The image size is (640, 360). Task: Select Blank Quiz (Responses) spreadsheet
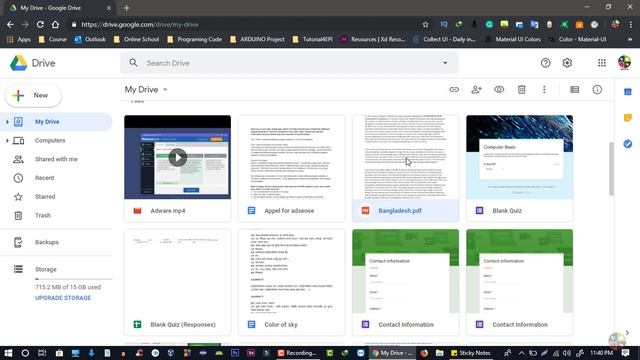tap(178, 282)
